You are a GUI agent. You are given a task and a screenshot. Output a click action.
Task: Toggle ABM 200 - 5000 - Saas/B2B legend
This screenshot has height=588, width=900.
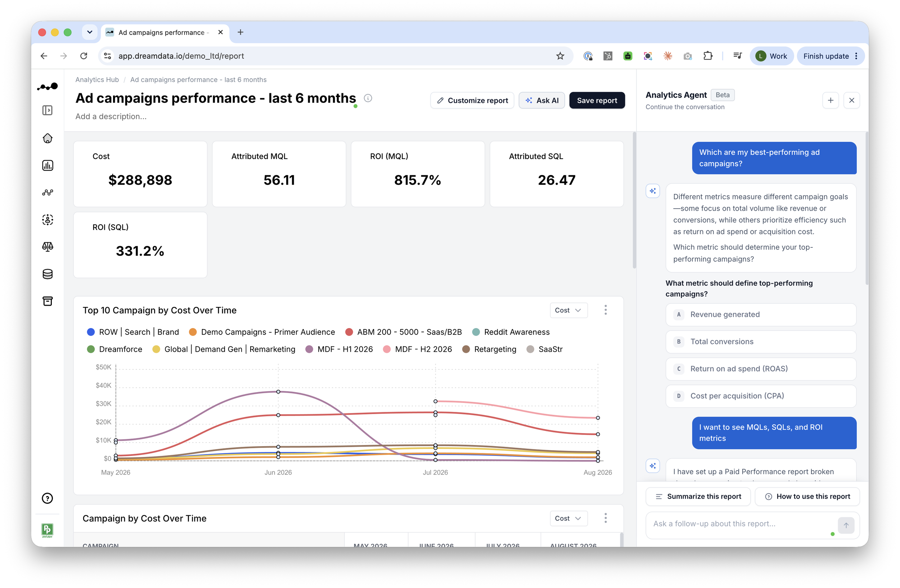[404, 332]
